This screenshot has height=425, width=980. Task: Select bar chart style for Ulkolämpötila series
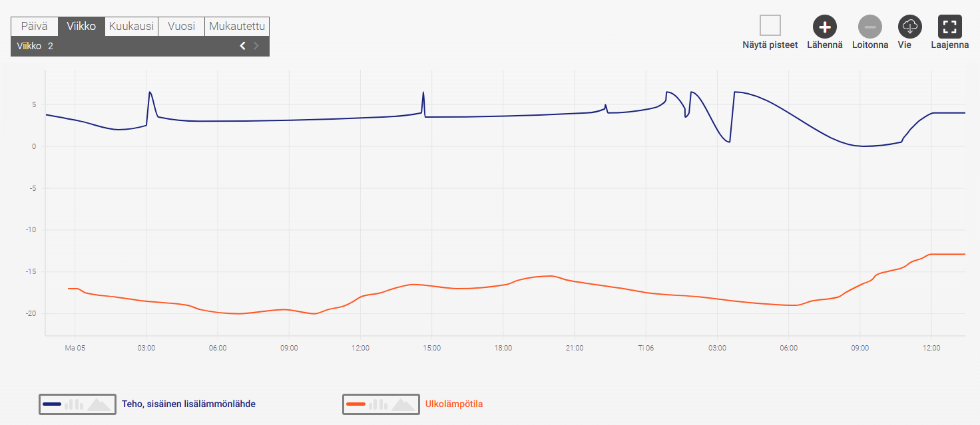click(x=378, y=404)
